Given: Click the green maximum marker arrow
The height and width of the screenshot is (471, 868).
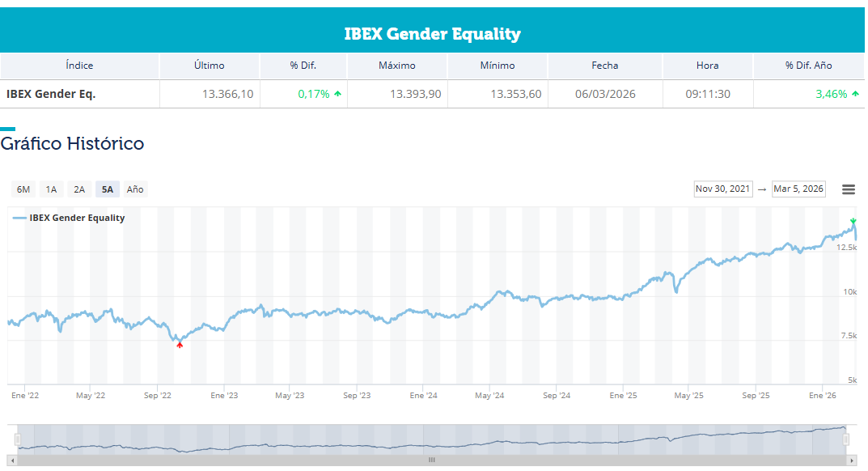Looking at the screenshot, I should [x=853, y=221].
